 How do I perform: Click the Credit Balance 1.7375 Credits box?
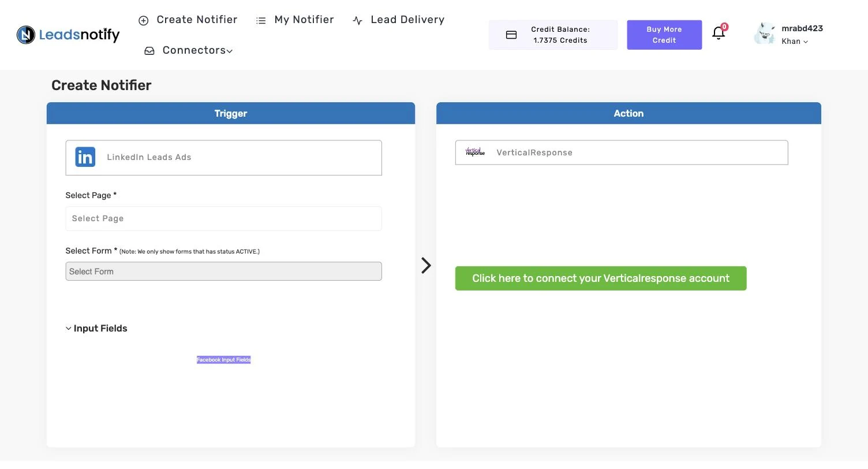[553, 35]
